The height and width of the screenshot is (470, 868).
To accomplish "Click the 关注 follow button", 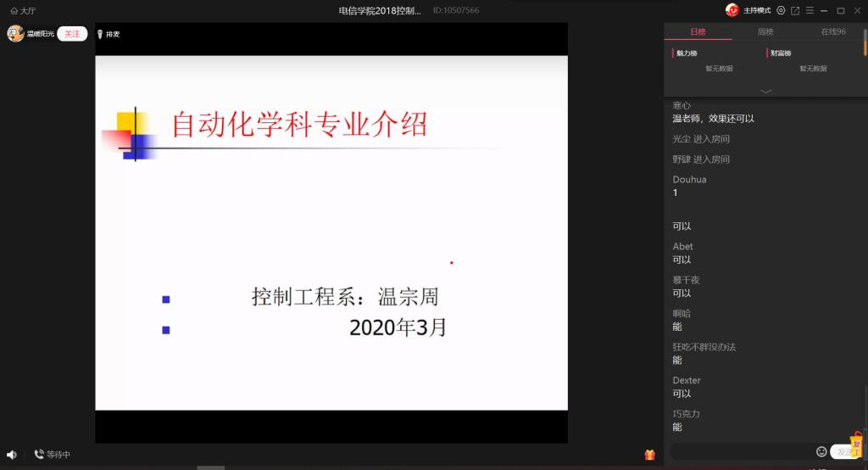I will [x=72, y=34].
